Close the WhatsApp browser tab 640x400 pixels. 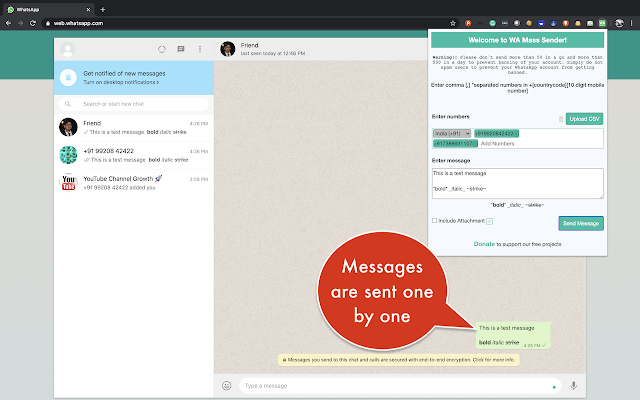pos(88,9)
